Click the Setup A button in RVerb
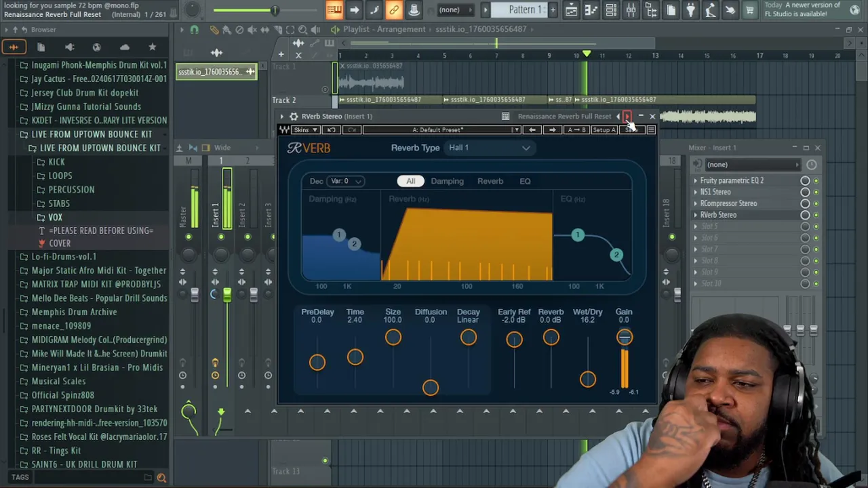Viewport: 868px width, 488px height. coord(604,129)
